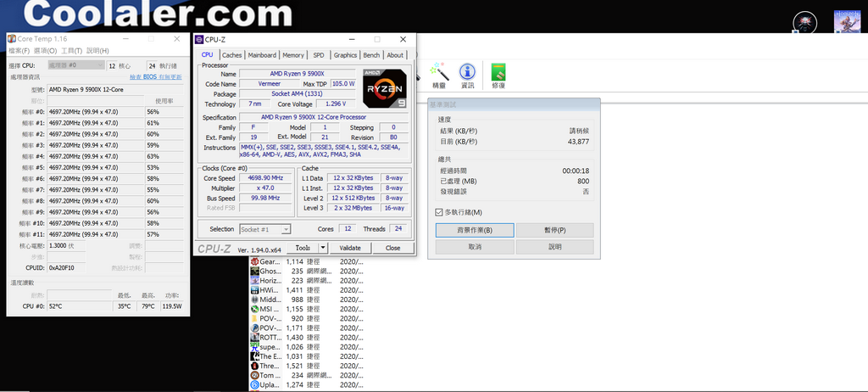Image resolution: width=868 pixels, height=392 pixels.
Task: Click the elapsed time 00:00:18 value
Action: (x=576, y=171)
